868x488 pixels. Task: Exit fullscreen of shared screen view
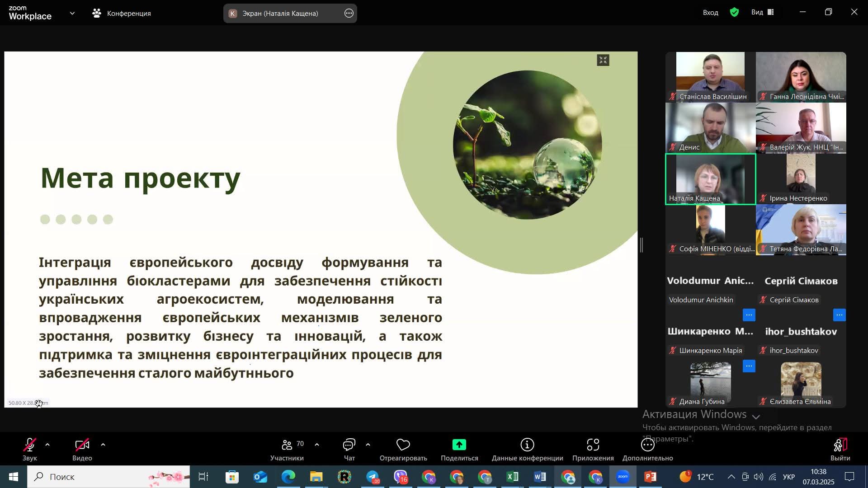pos(603,60)
